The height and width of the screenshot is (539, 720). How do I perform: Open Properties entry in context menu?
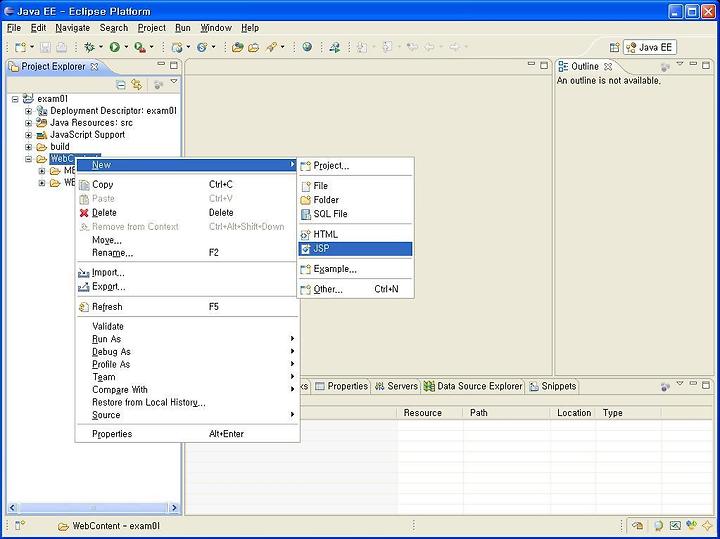[x=187, y=434]
